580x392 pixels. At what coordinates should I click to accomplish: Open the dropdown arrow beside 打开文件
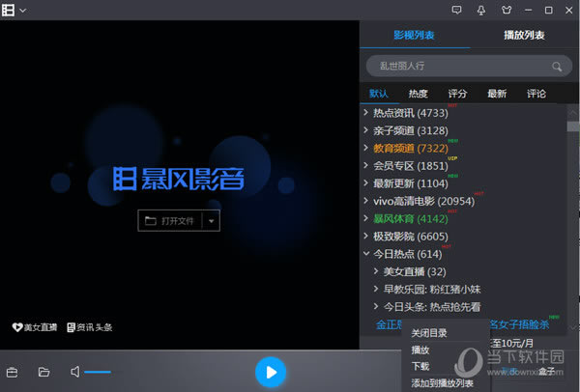point(212,220)
